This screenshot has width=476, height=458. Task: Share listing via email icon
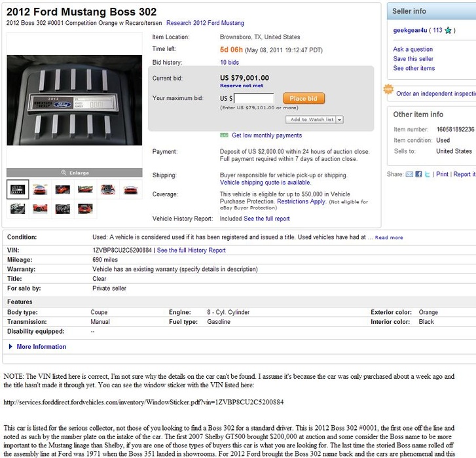click(409, 175)
